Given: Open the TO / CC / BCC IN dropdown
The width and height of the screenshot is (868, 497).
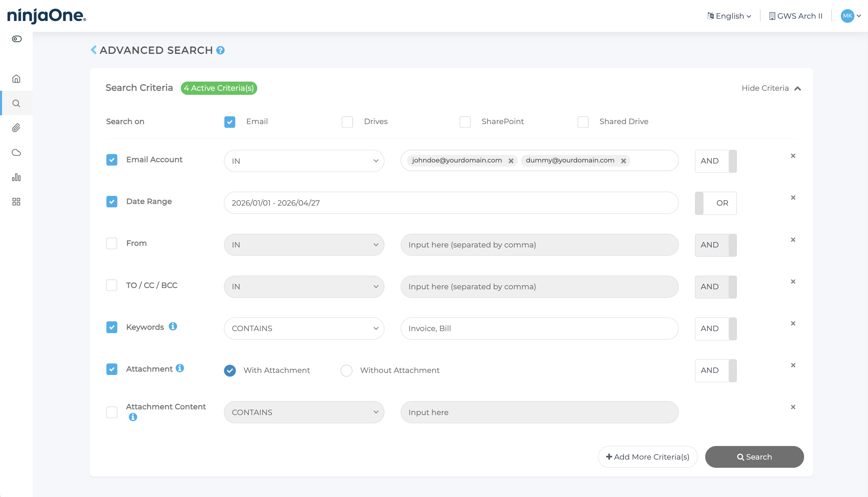Looking at the screenshot, I should [x=304, y=287].
